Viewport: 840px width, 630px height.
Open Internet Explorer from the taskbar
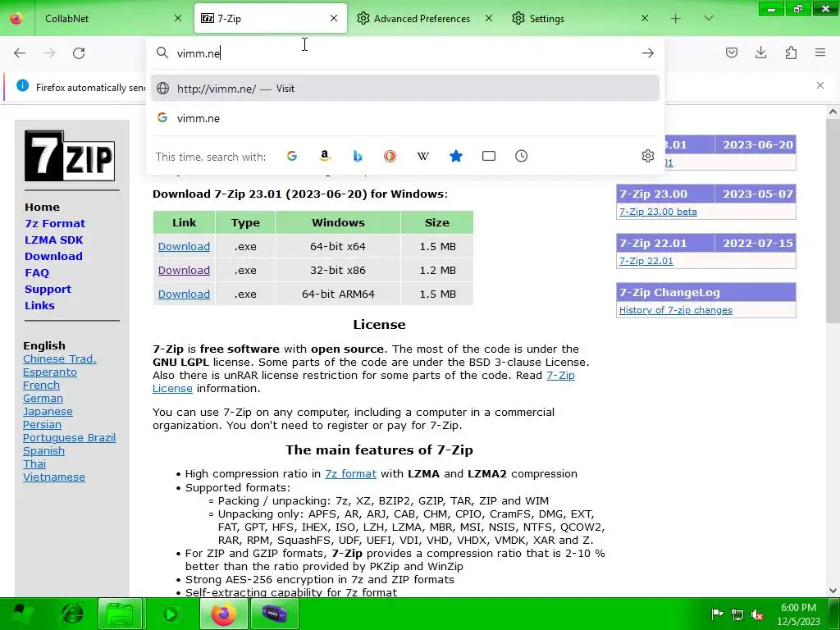72,614
